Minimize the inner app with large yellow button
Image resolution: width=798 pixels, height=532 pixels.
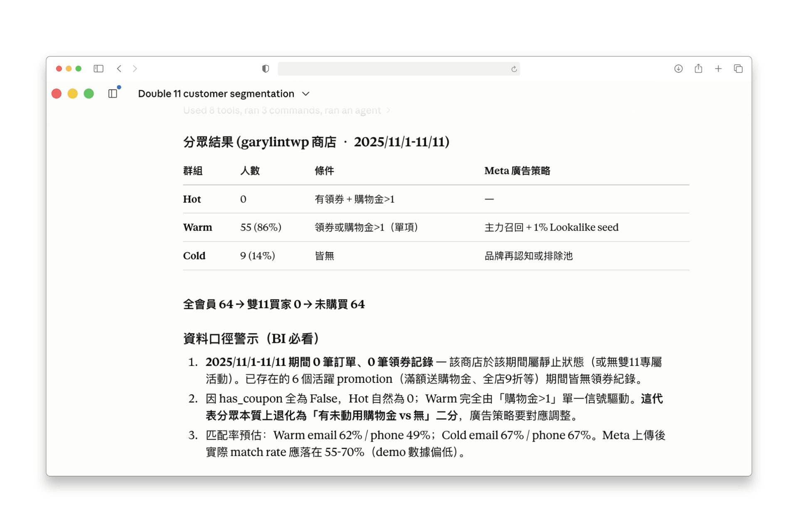[x=73, y=94]
